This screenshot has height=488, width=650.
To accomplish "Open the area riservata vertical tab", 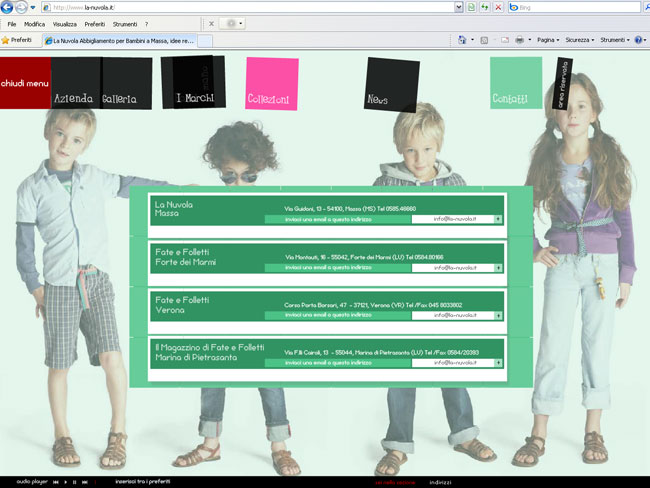I will 562,84.
